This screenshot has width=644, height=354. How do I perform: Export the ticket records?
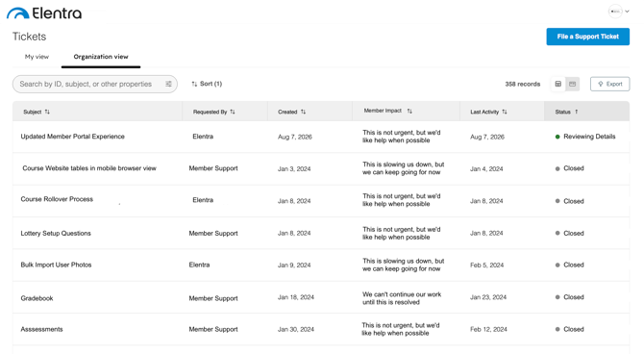tap(610, 84)
